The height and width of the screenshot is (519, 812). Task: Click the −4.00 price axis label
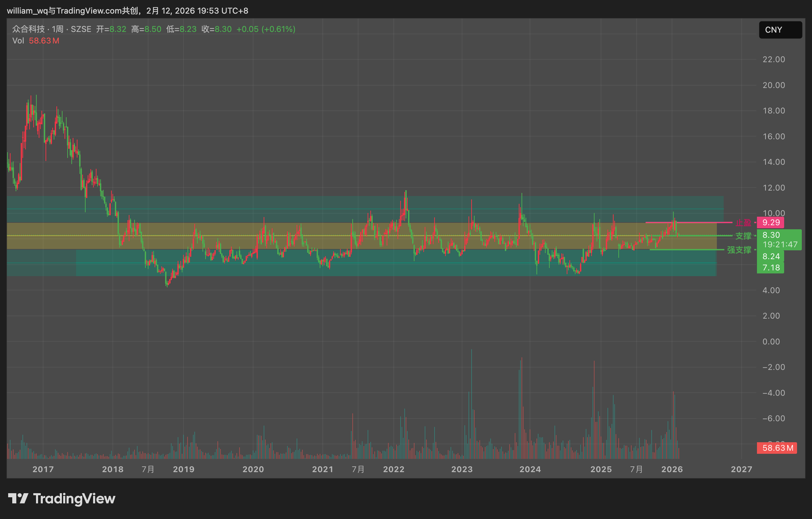point(774,393)
